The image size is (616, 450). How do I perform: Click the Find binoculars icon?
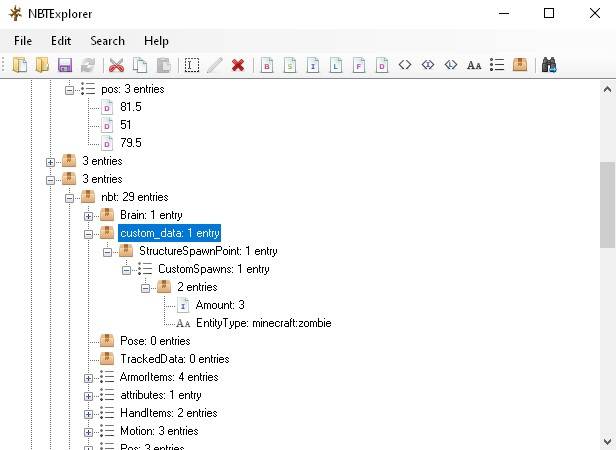pos(549,65)
